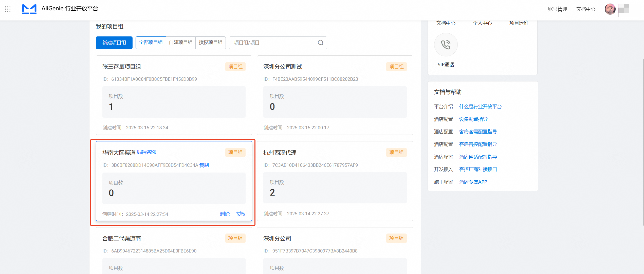This screenshot has height=274, width=644.
Task: Click the search magnifier icon
Action: 321,43
